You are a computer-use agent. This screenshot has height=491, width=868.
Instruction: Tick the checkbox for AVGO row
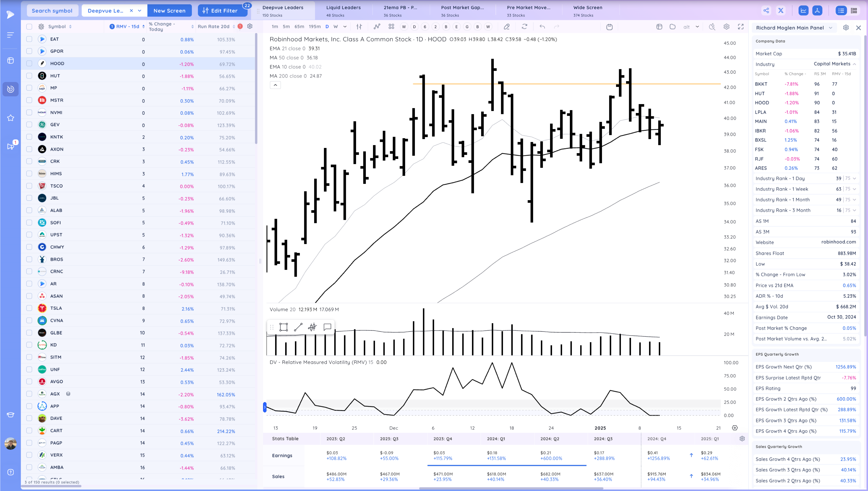pyautogui.click(x=29, y=381)
